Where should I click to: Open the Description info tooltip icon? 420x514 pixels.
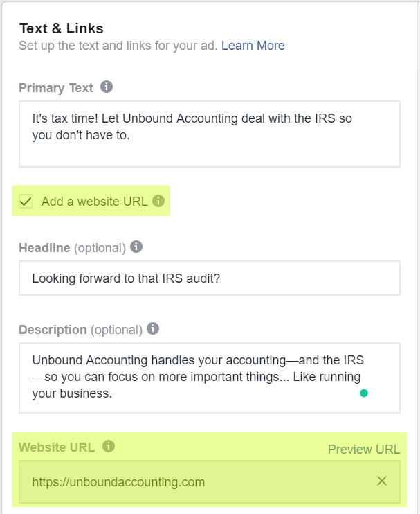153,328
